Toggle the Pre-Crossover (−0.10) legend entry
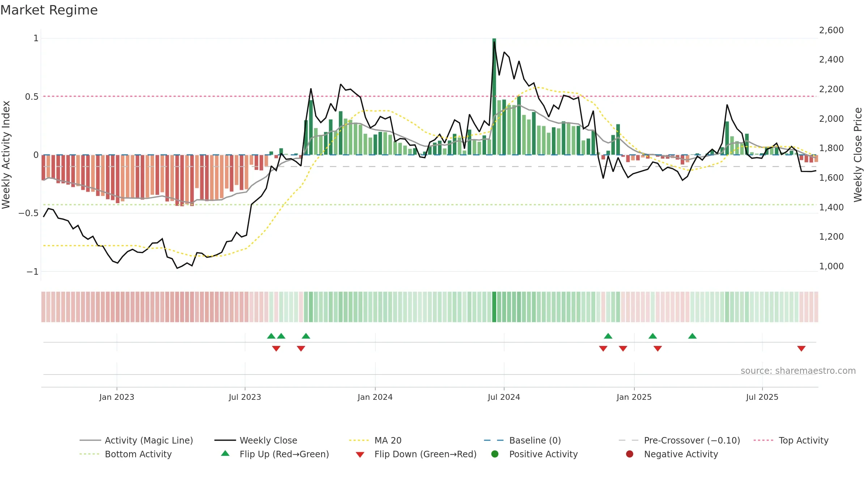Image resolution: width=868 pixels, height=488 pixels. click(x=679, y=440)
